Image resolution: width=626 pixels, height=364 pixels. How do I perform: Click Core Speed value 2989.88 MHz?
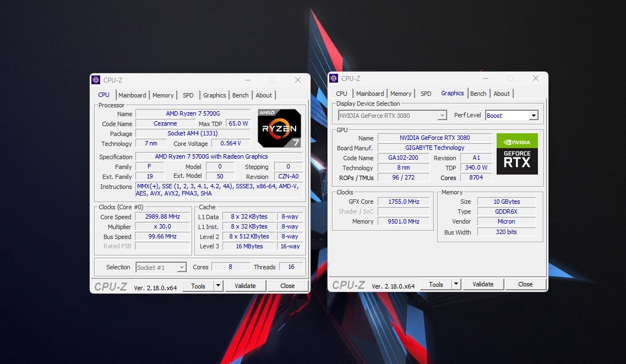162,217
